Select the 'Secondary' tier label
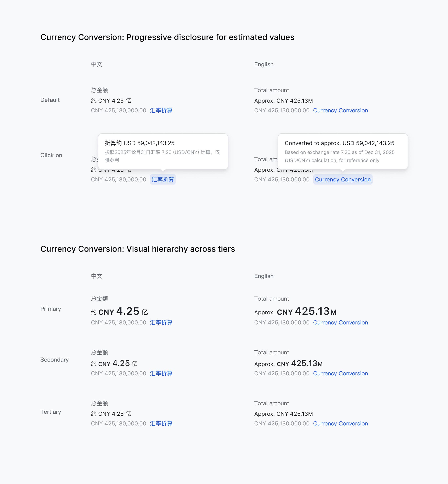Viewport: 448px width, 484px height. pyautogui.click(x=54, y=360)
